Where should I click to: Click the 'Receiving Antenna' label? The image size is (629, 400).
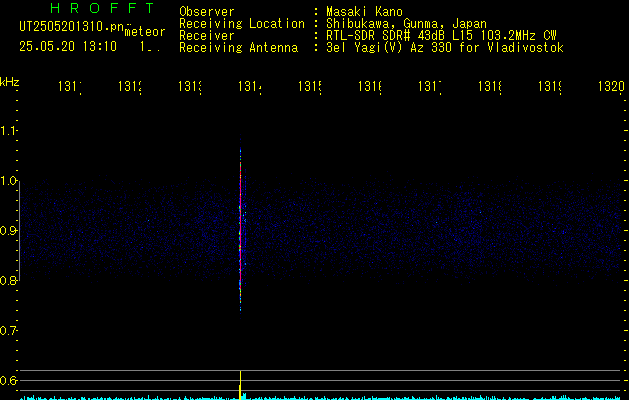tap(238, 48)
